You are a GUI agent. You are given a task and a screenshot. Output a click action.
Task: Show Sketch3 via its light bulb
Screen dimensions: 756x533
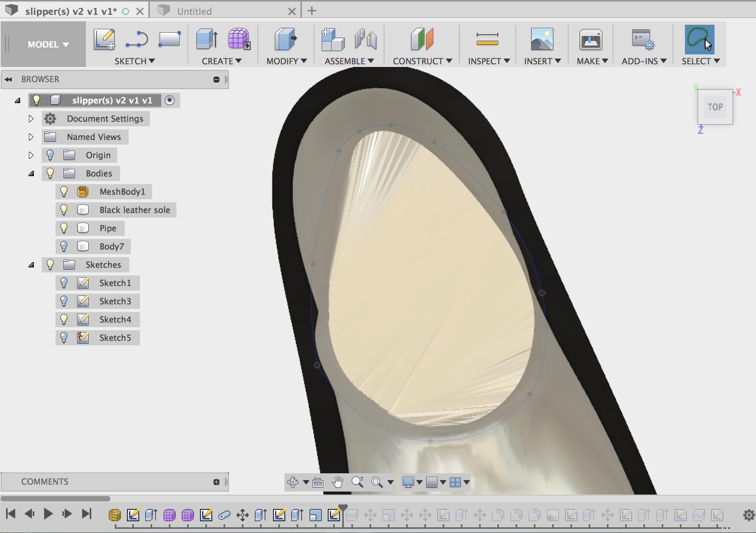[x=64, y=301]
